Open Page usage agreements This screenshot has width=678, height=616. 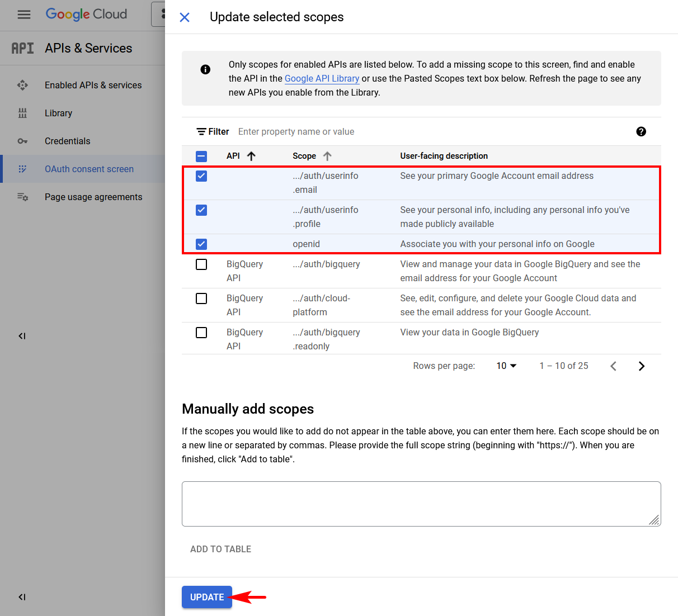93,197
